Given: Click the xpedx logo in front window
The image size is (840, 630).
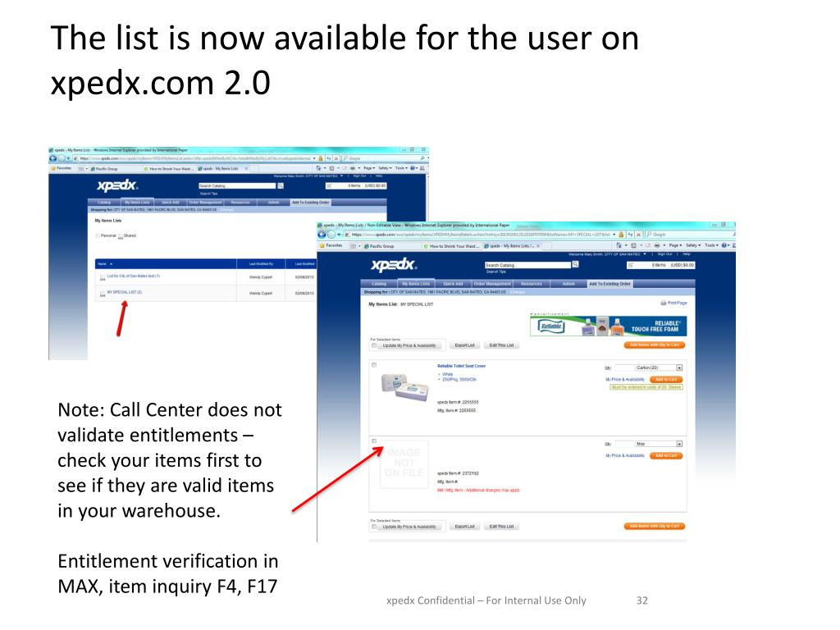Looking at the screenshot, I should point(394,265).
